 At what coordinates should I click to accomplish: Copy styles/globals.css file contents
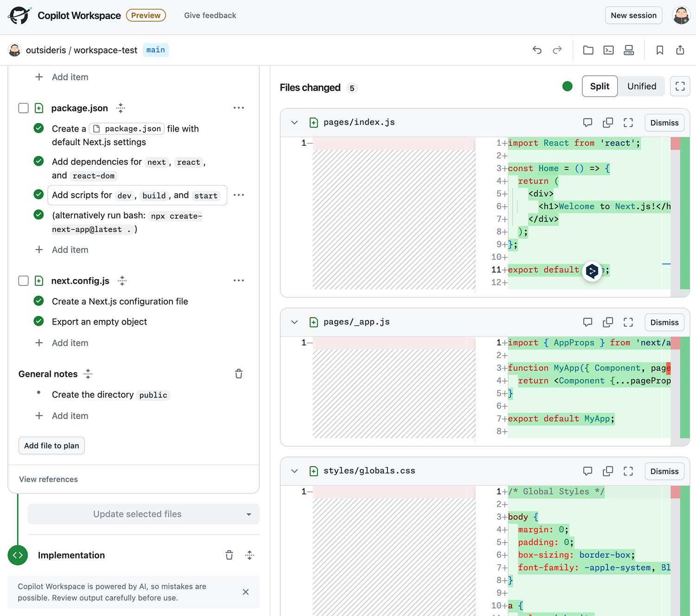[608, 471]
